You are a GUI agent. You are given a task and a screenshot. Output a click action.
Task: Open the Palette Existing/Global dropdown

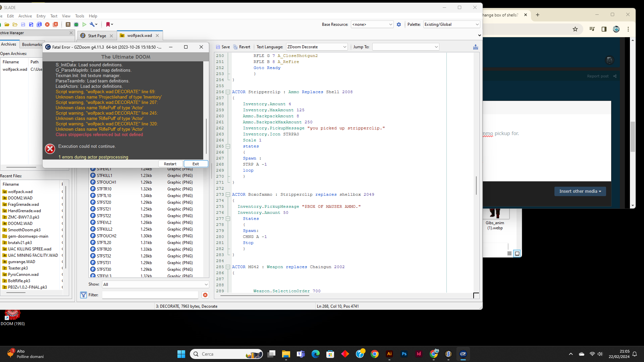point(451,24)
